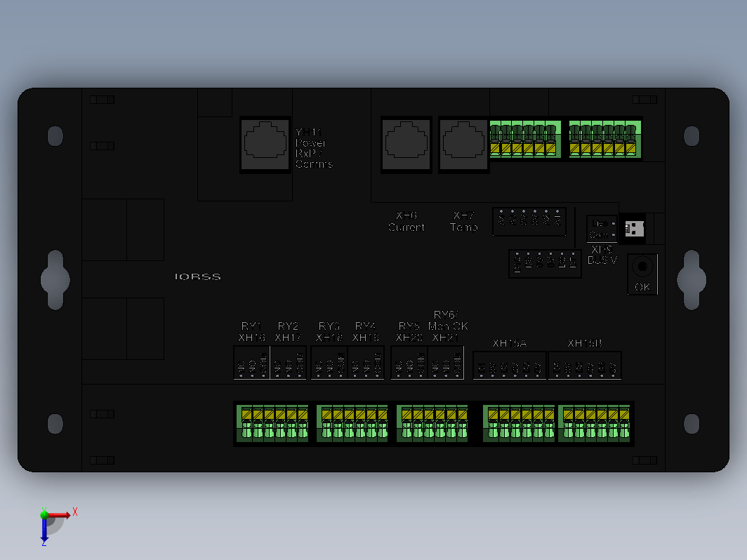747x560 pixels.
Task: Select the top-left round mounting hole
Action: coord(55,136)
